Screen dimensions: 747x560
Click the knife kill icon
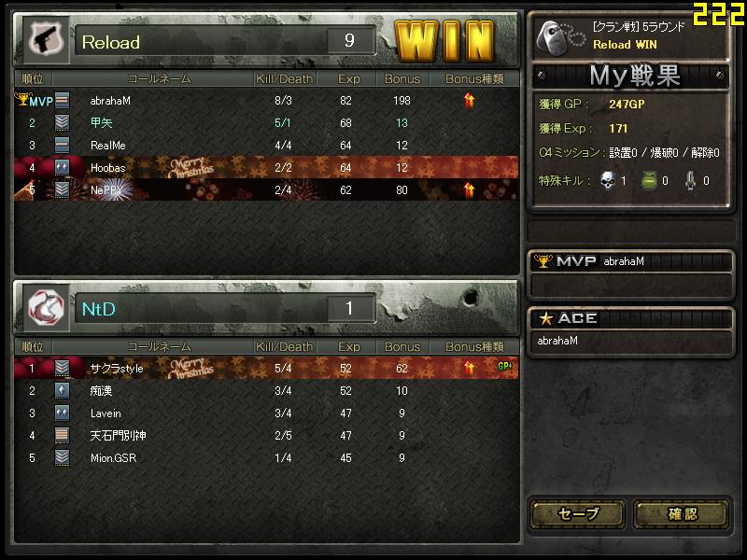[690, 180]
